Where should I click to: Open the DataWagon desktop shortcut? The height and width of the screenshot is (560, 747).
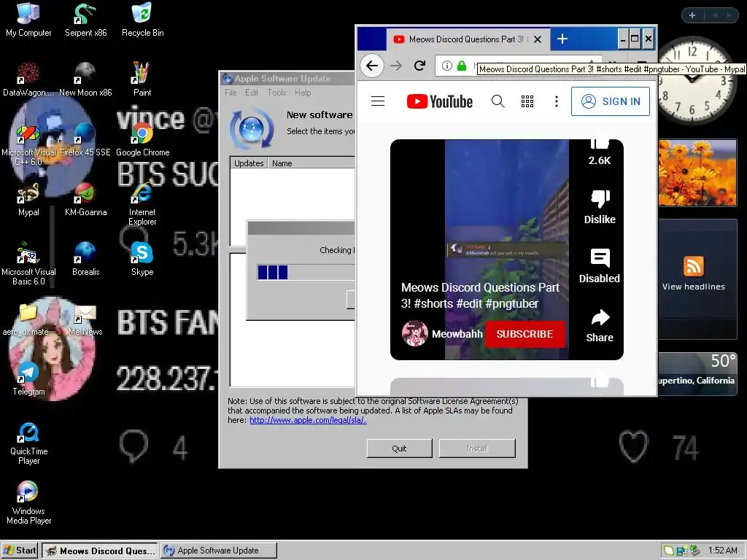click(x=28, y=79)
